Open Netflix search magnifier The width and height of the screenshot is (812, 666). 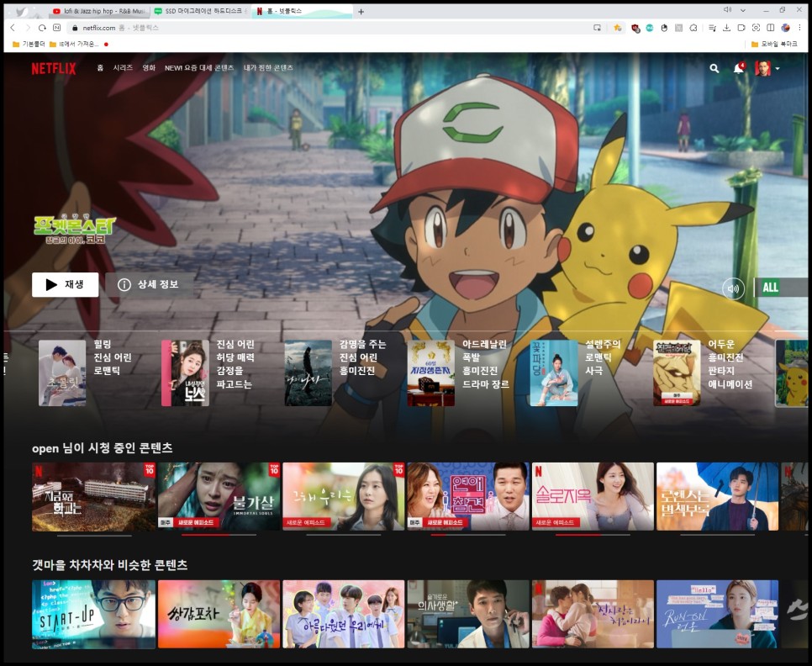tap(714, 68)
